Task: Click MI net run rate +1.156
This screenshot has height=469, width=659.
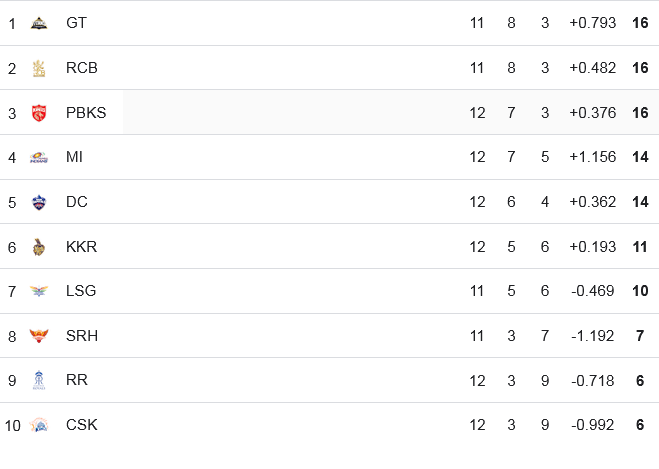Action: [593, 157]
